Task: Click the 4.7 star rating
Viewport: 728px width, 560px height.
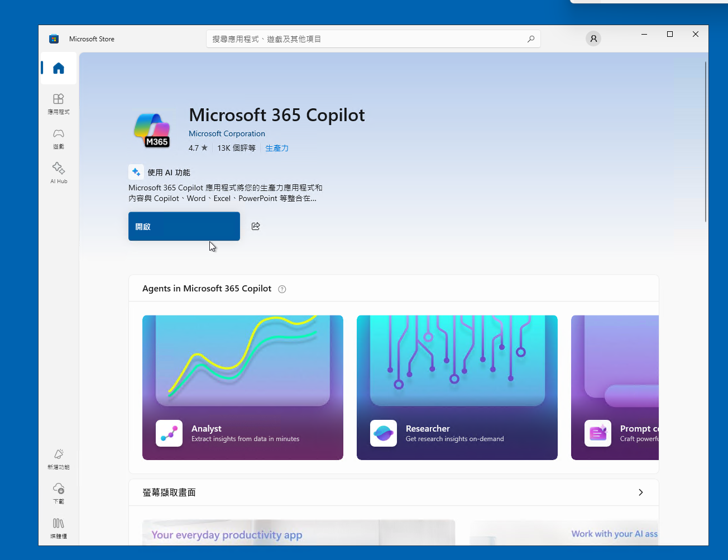Action: click(x=198, y=148)
